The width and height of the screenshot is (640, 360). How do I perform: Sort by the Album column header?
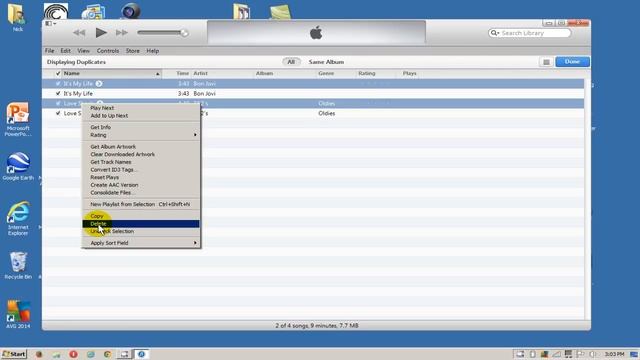click(264, 73)
